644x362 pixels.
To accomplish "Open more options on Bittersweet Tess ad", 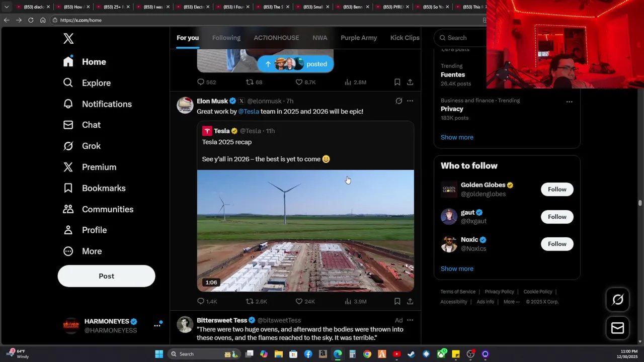I will [410, 320].
